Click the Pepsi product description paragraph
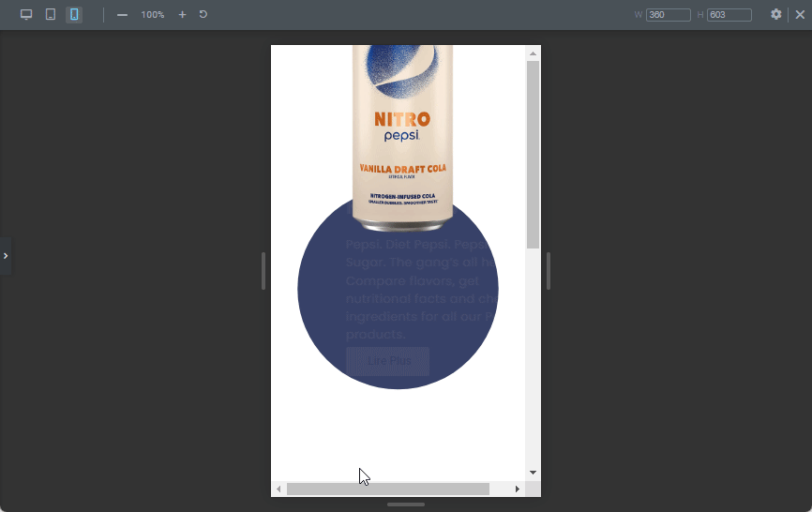The image size is (812, 512). pos(420,289)
